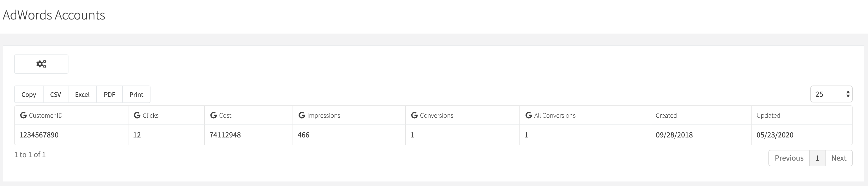The width and height of the screenshot is (868, 186).
Task: Click Google icon beside Customer ID header
Action: [23, 115]
